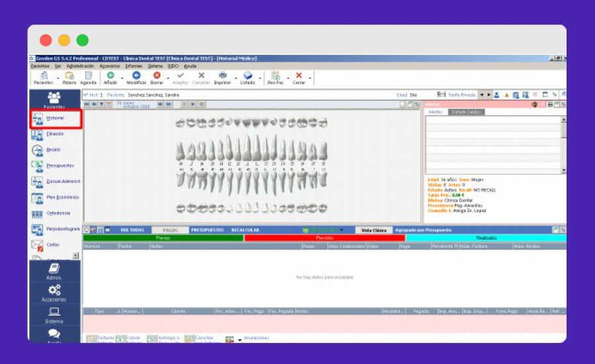Click the green Añadir icon

pos(110,75)
